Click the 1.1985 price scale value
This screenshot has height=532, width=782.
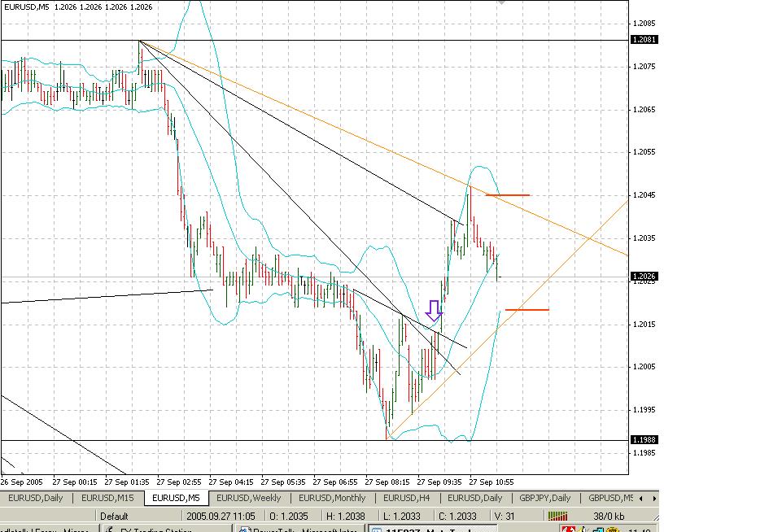click(x=644, y=453)
